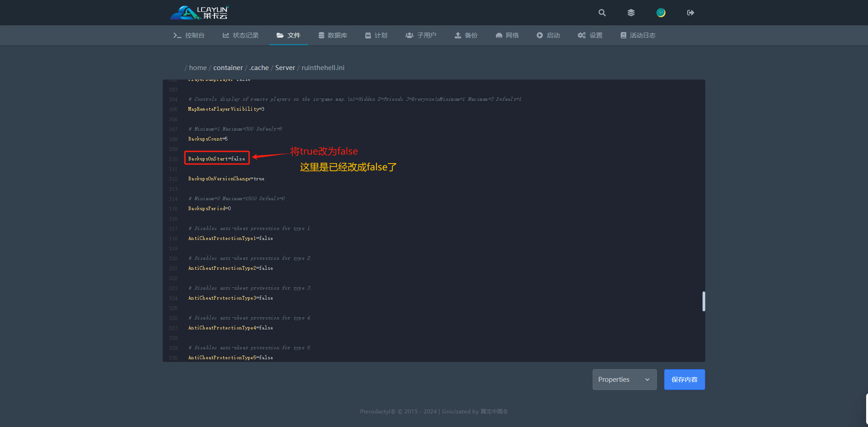Image resolution: width=868 pixels, height=427 pixels.
Task: Navigate to home breadcrumb
Action: click(198, 68)
